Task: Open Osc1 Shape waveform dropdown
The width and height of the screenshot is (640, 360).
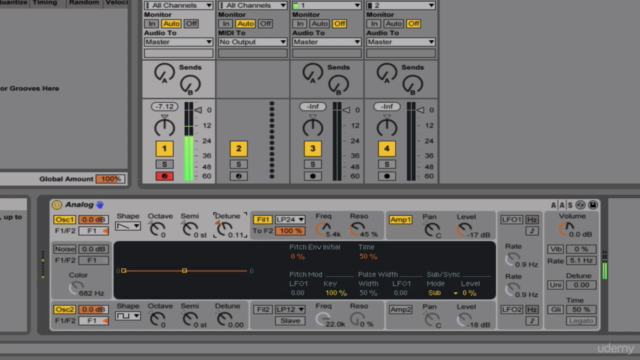Action: 128,226
